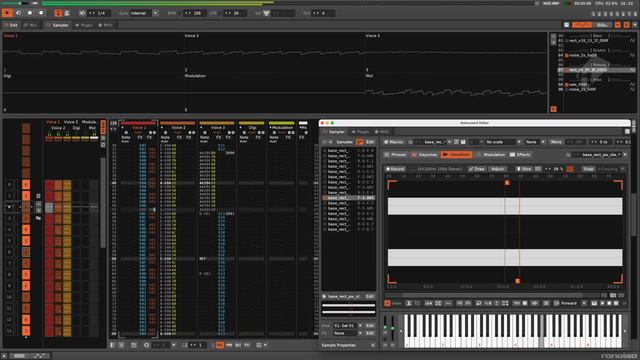Toggle the orange Undo-area button in waveform toolbar
The width and height of the screenshot is (640, 360).
click(387, 303)
